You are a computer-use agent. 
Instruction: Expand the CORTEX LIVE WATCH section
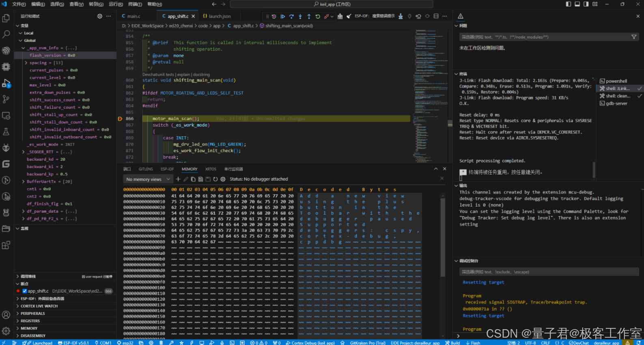(x=65, y=306)
